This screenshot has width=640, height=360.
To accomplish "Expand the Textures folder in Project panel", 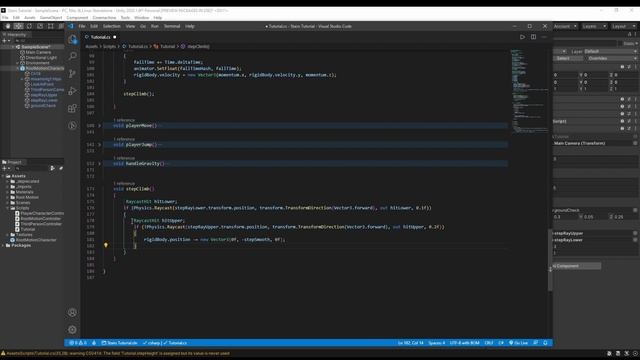I will (7, 235).
